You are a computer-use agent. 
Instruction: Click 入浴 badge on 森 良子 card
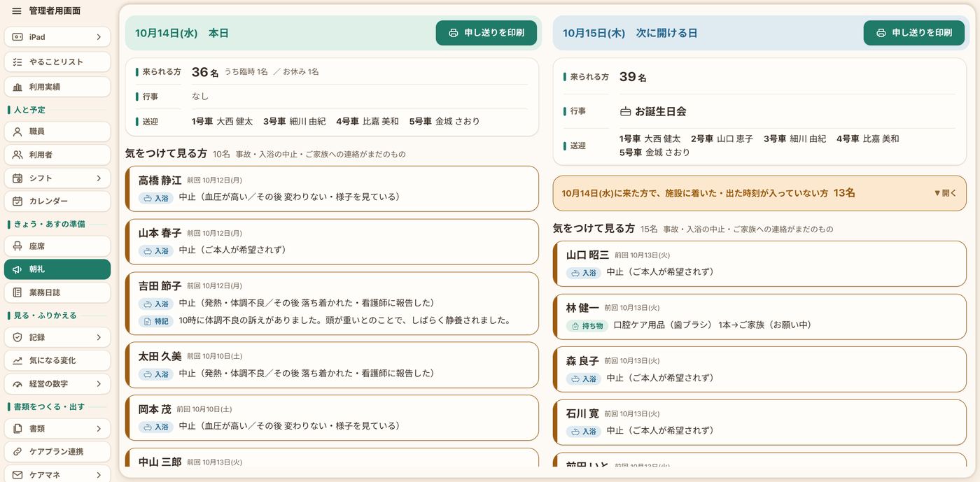click(x=584, y=378)
